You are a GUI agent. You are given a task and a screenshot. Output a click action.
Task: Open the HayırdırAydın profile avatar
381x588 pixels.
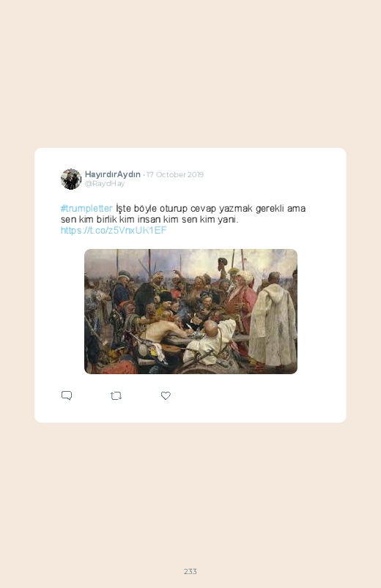click(71, 179)
